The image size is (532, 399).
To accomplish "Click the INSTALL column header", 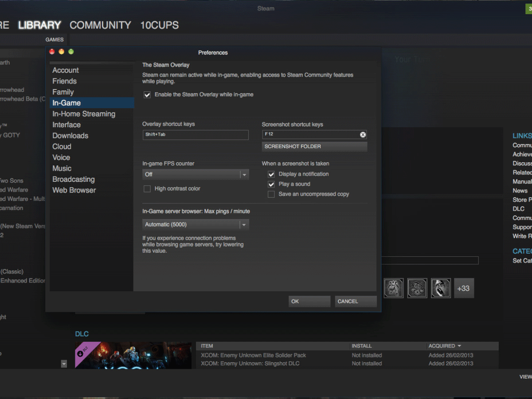I will click(x=362, y=346).
